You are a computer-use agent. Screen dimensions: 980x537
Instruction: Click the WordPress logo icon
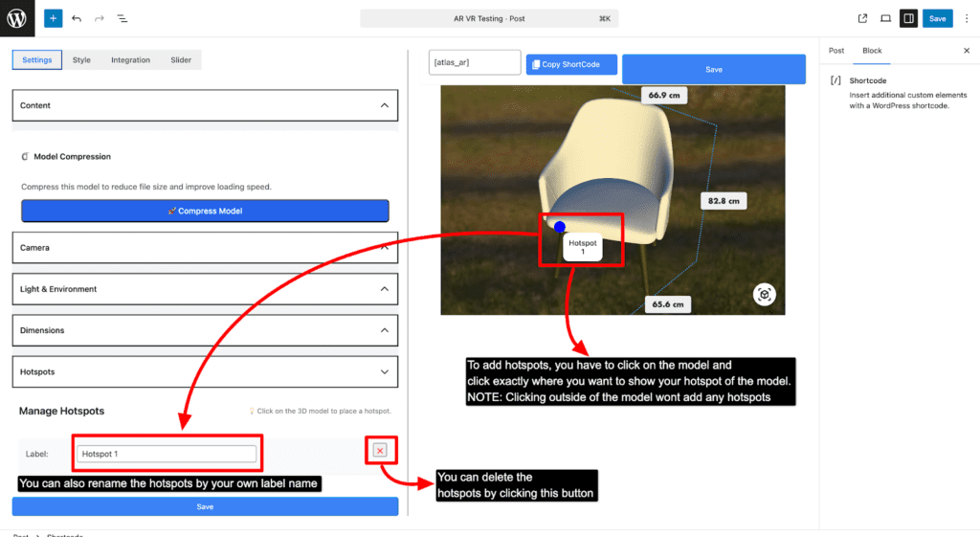pos(18,18)
